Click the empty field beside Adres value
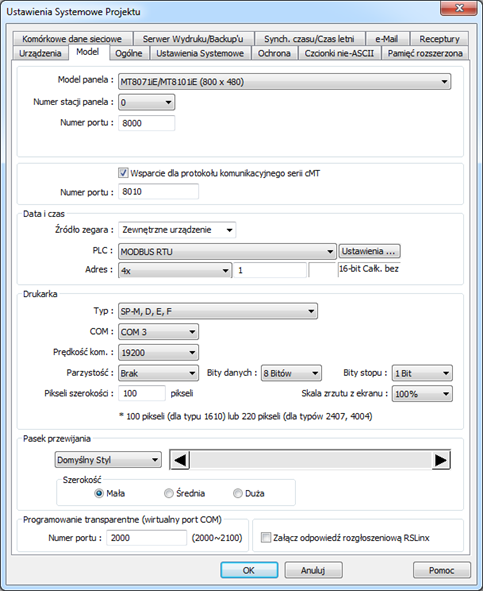483x591 pixels. [322, 270]
